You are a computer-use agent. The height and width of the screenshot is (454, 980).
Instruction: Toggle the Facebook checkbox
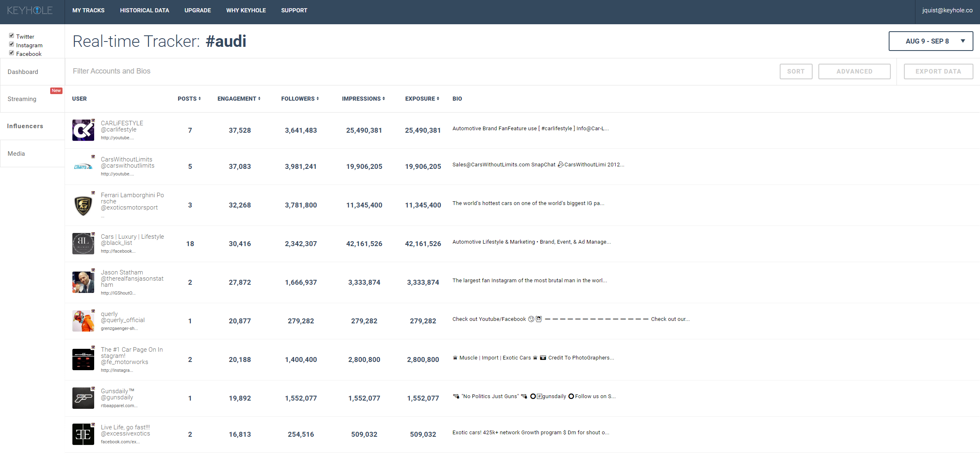[x=12, y=53]
